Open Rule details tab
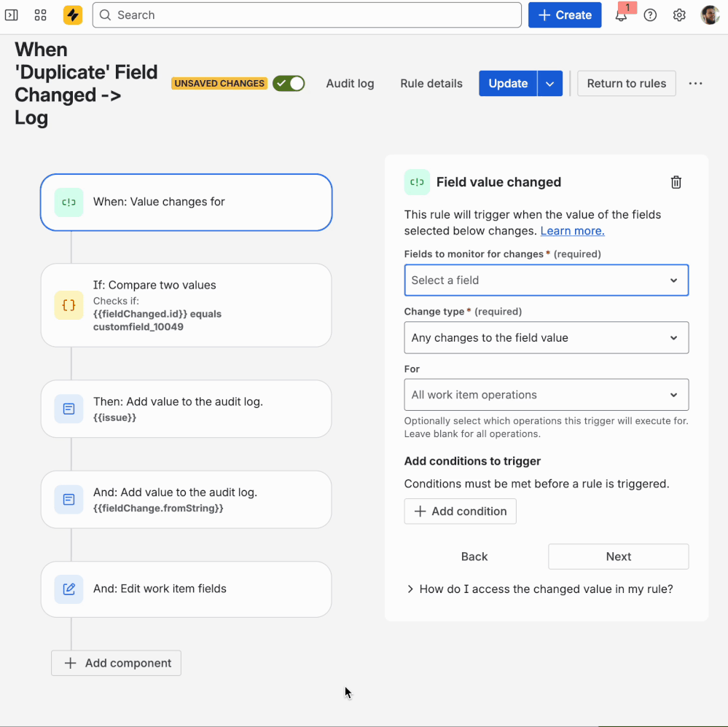728x727 pixels. pyautogui.click(x=431, y=84)
